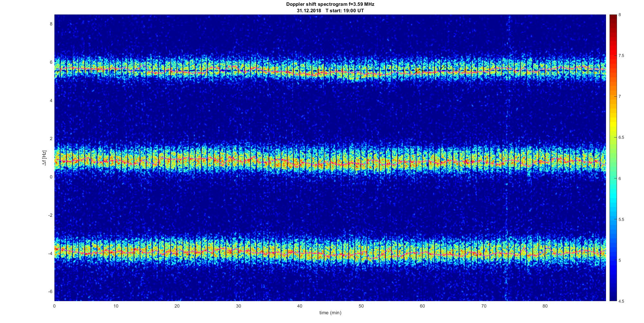Click the x-axis tick label '40'
The image size is (644, 323).
click(x=299, y=306)
